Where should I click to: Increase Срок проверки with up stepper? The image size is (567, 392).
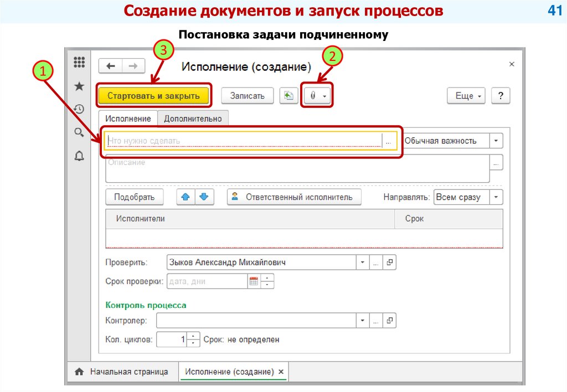click(x=267, y=278)
